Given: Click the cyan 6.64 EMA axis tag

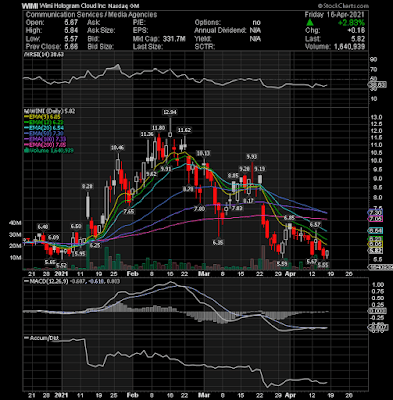Looking at the screenshot, I should (x=375, y=231).
